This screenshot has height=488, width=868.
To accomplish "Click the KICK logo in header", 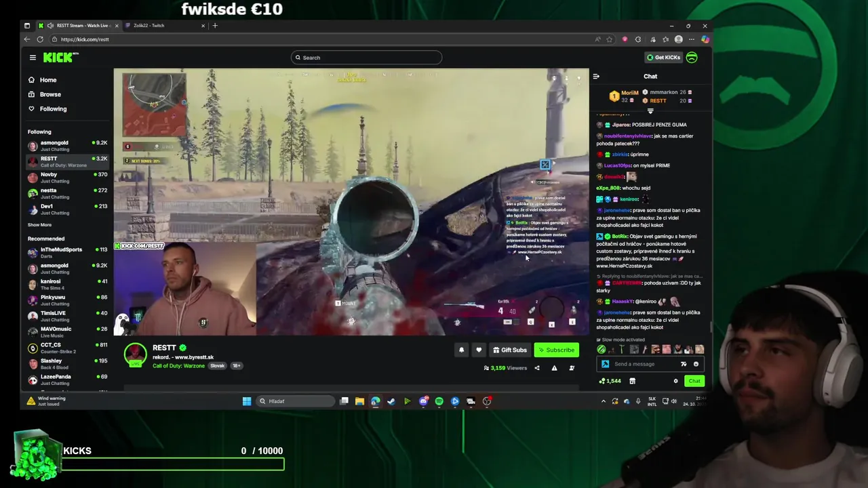I will (60, 58).
